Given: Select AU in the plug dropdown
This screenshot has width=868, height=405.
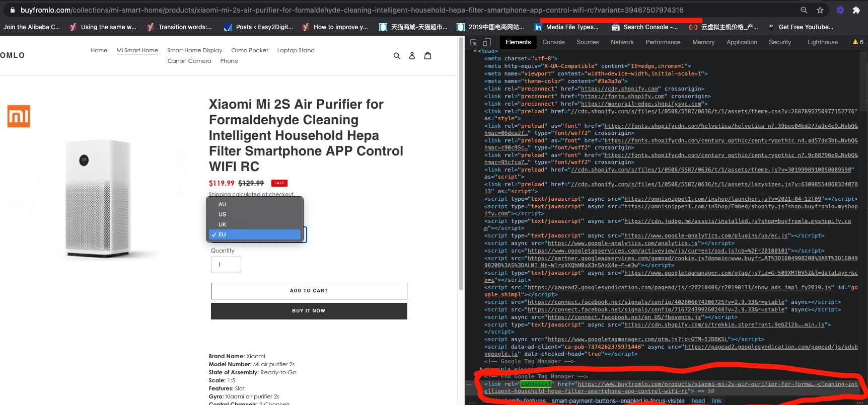Looking at the screenshot, I should [255, 204].
